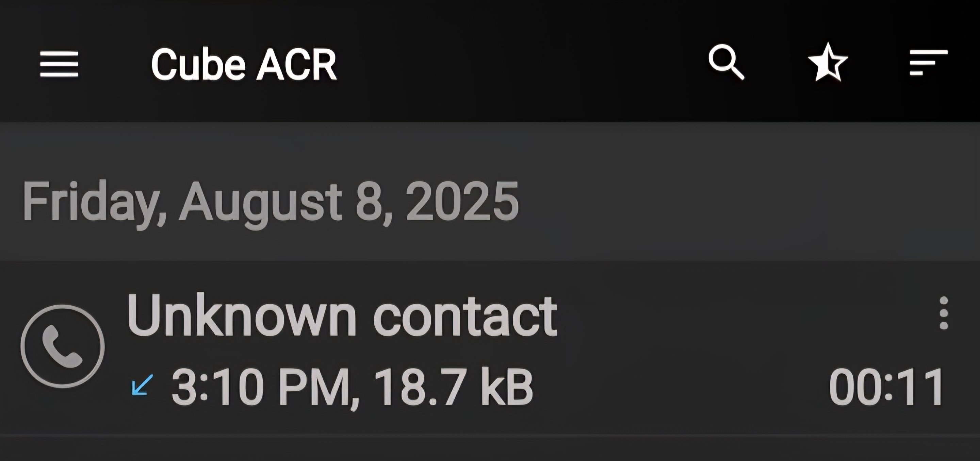Click the 18.7 kB file size
The image size is (980, 461).
coord(453,387)
